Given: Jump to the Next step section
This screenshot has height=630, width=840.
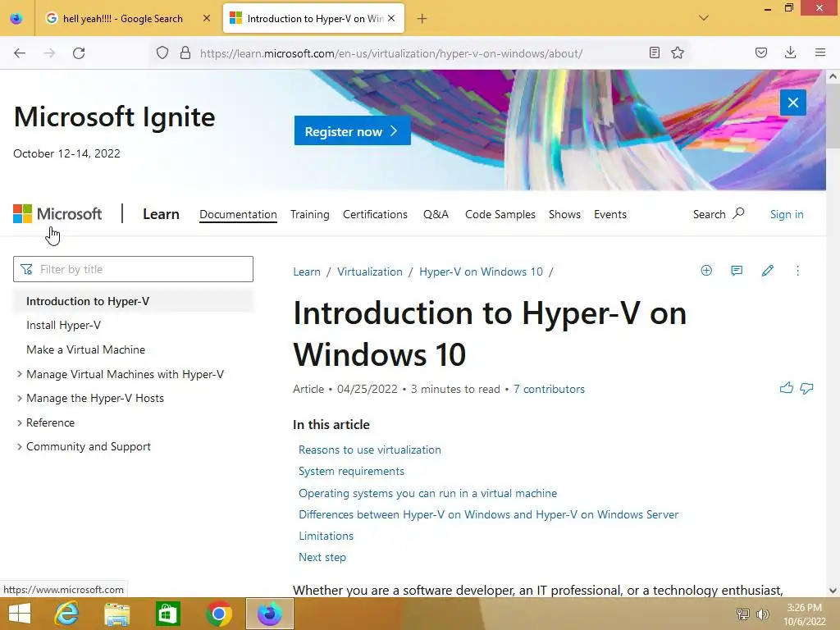Looking at the screenshot, I should pos(322,557).
